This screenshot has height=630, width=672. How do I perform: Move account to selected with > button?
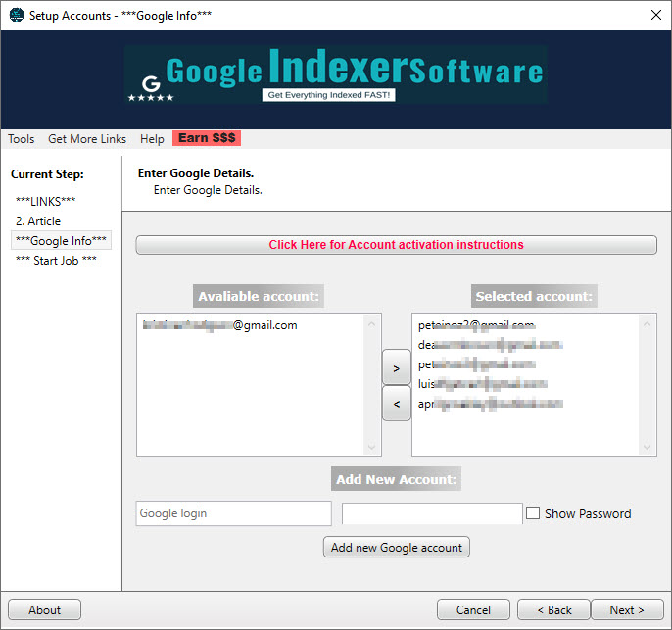[x=397, y=367]
